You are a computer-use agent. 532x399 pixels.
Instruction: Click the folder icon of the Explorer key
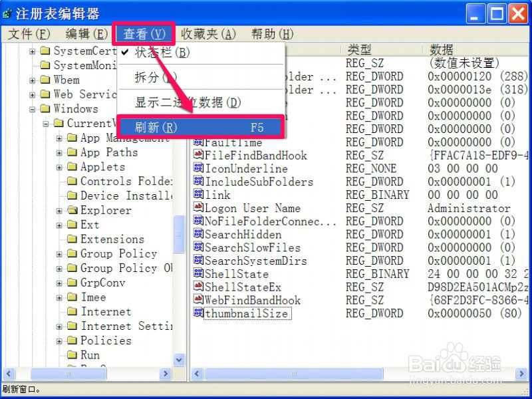tap(73, 211)
